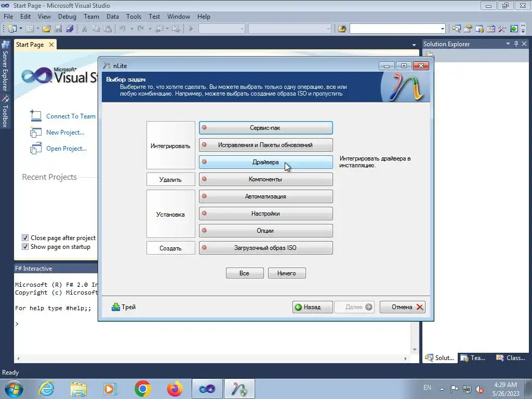Click the green arrow Start Page toolbar icon
Image resolution: width=532 pixels, height=399 pixels.
point(514,29)
